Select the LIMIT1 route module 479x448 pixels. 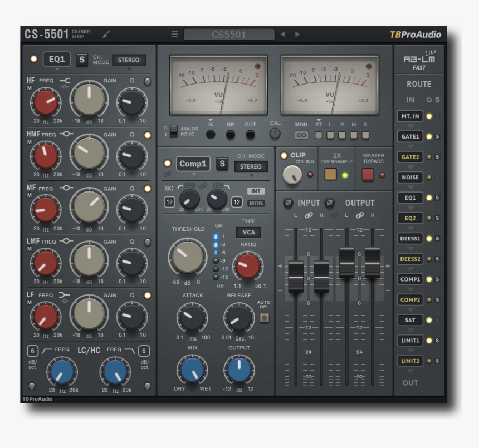[x=410, y=340]
